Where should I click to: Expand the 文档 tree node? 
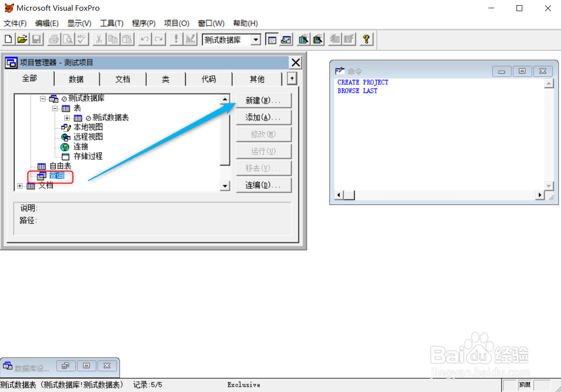[x=20, y=186]
